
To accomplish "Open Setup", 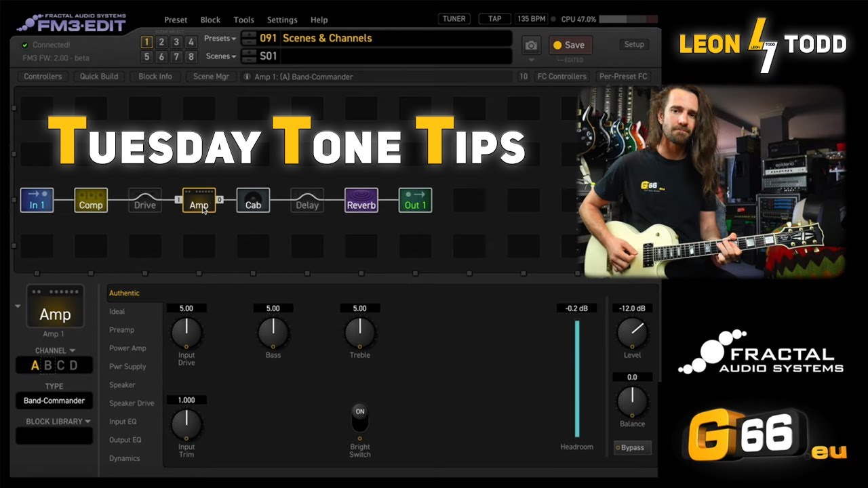I will tap(634, 45).
